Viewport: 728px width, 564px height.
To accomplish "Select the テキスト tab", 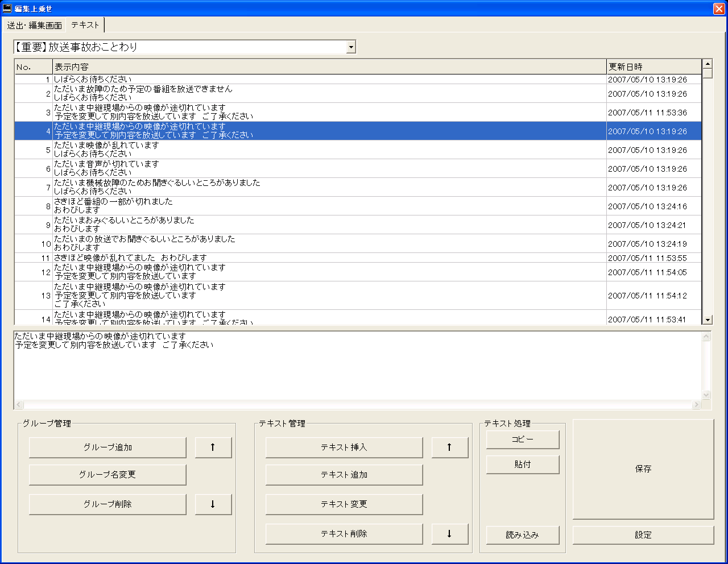I will click(x=85, y=24).
